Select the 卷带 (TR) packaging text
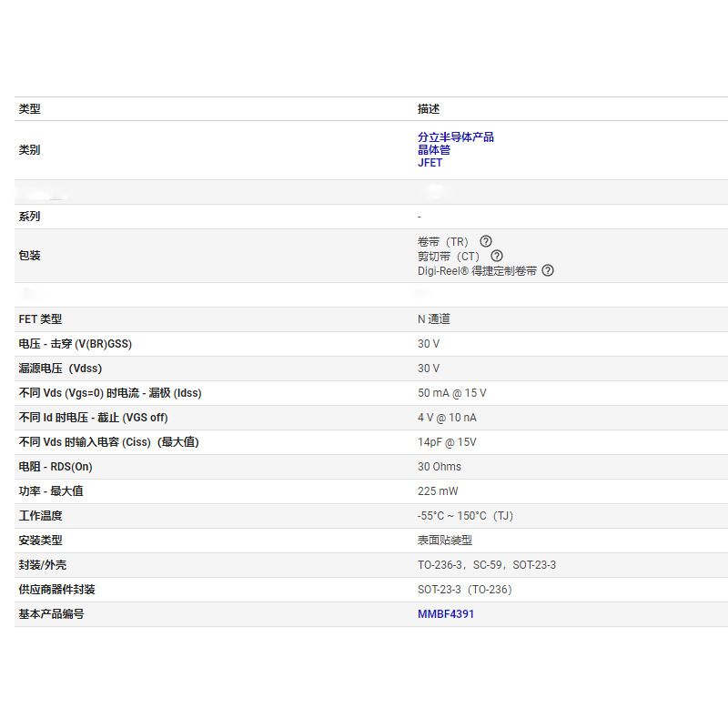 (x=443, y=242)
